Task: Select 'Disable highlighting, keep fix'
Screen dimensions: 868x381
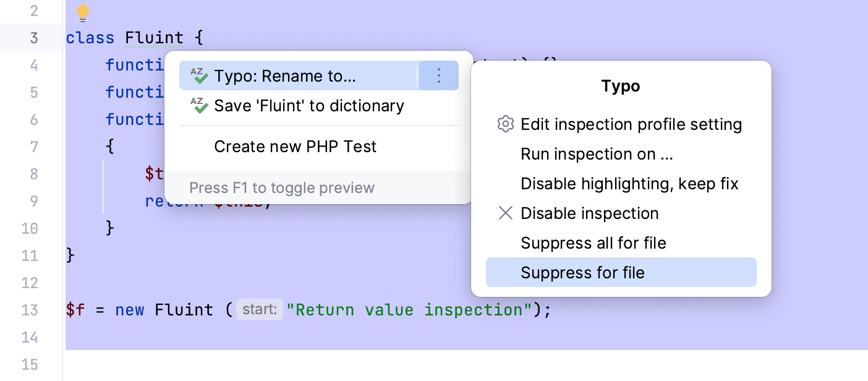Action: 629,183
